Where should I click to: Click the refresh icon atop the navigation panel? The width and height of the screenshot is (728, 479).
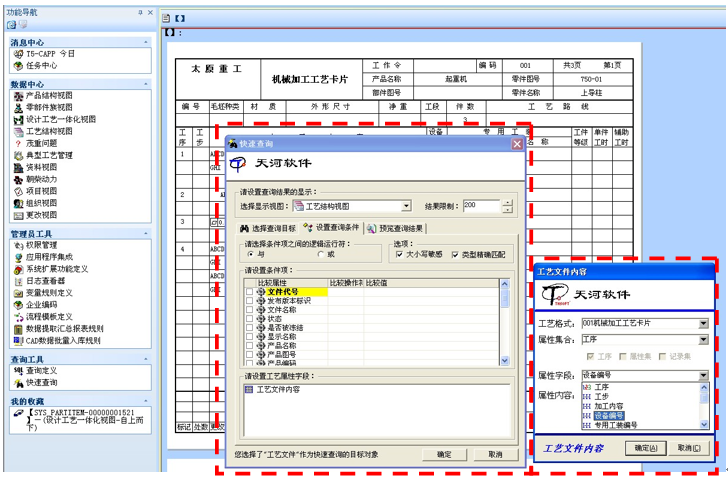point(11,25)
